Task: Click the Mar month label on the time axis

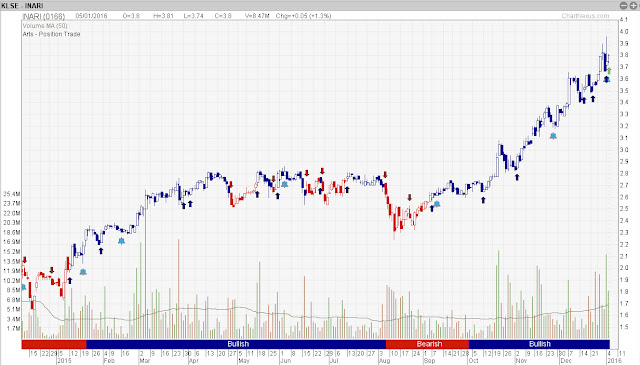Action: (x=144, y=361)
